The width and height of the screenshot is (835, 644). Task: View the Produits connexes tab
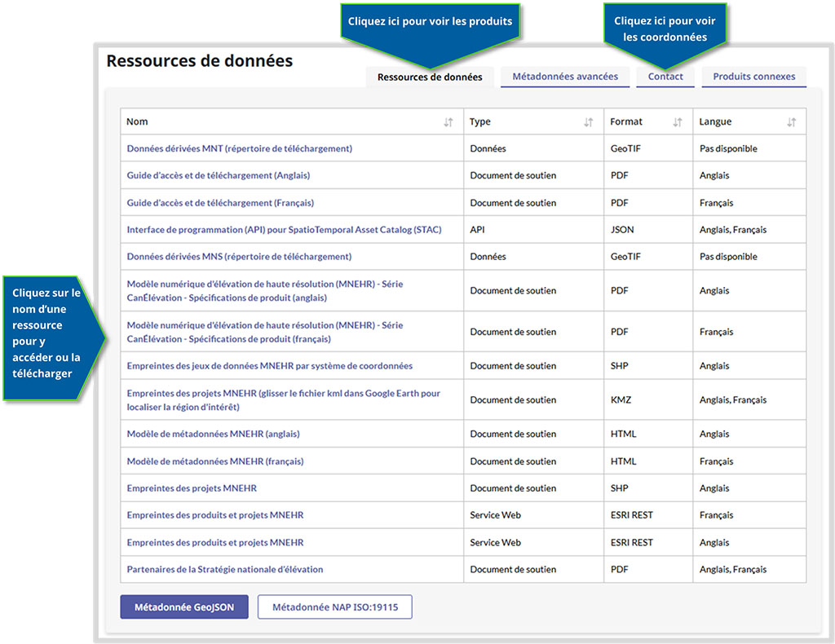(x=753, y=76)
